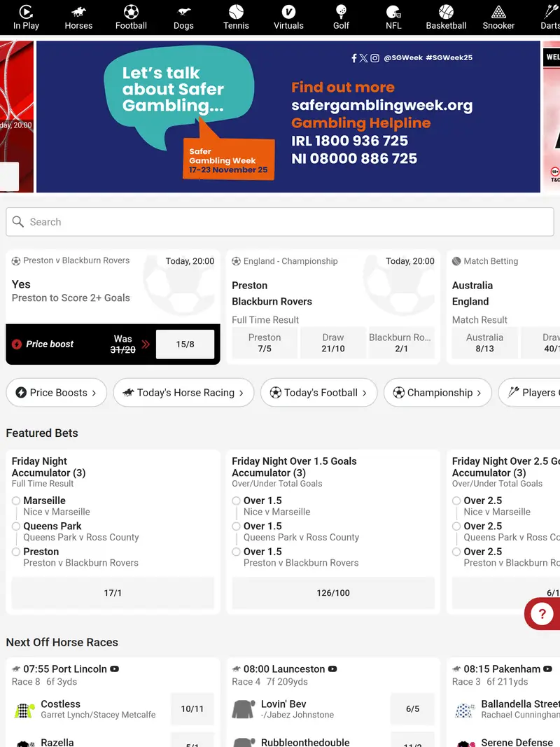
Task: Select the Golf sport icon
Action: pyautogui.click(x=341, y=12)
